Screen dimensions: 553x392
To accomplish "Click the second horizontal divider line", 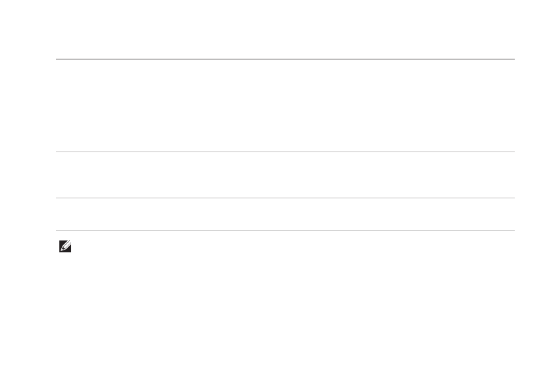I will tap(284, 153).
